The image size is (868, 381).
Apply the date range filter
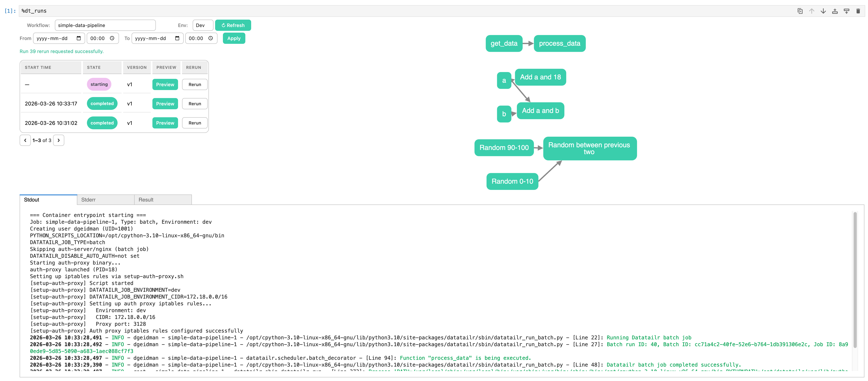234,38
